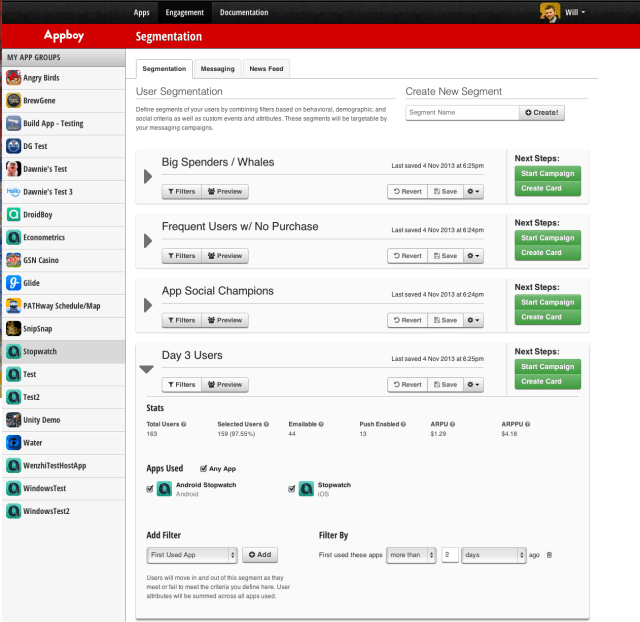
Task: Toggle the Any App checkbox
Action: (203, 469)
